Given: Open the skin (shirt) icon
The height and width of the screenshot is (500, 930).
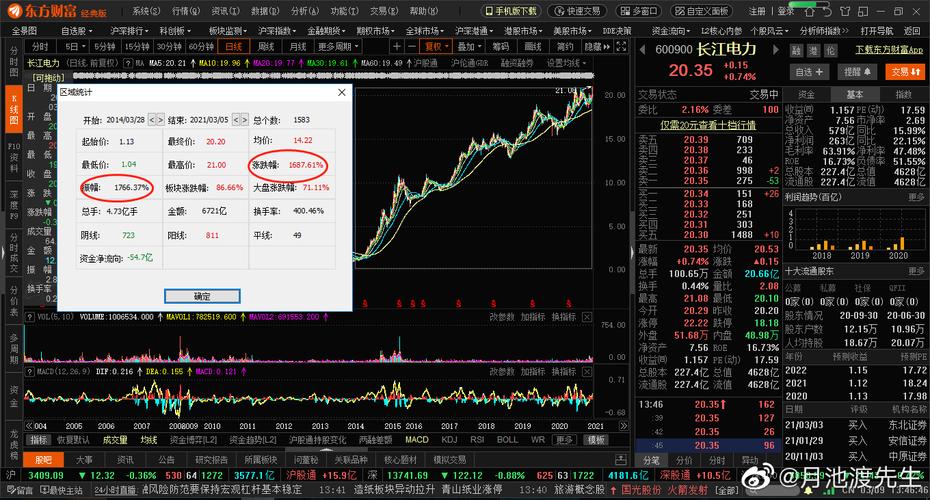Looking at the screenshot, I should 845,11.
